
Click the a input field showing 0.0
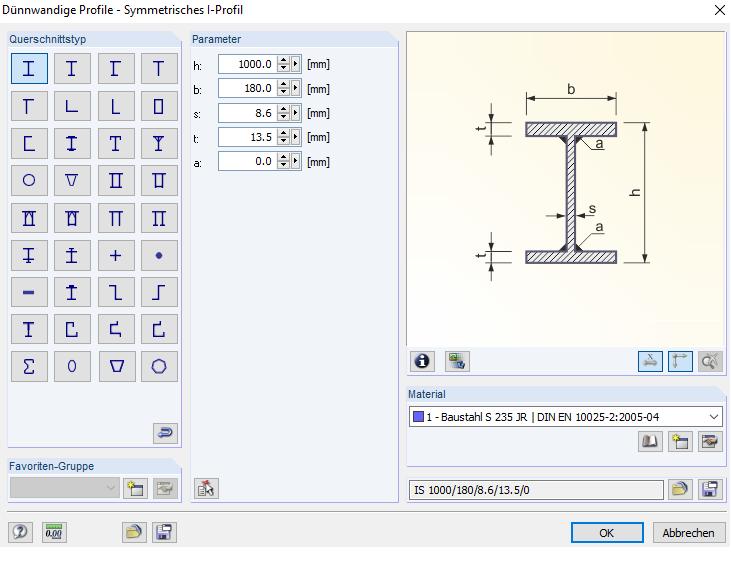pos(248,161)
